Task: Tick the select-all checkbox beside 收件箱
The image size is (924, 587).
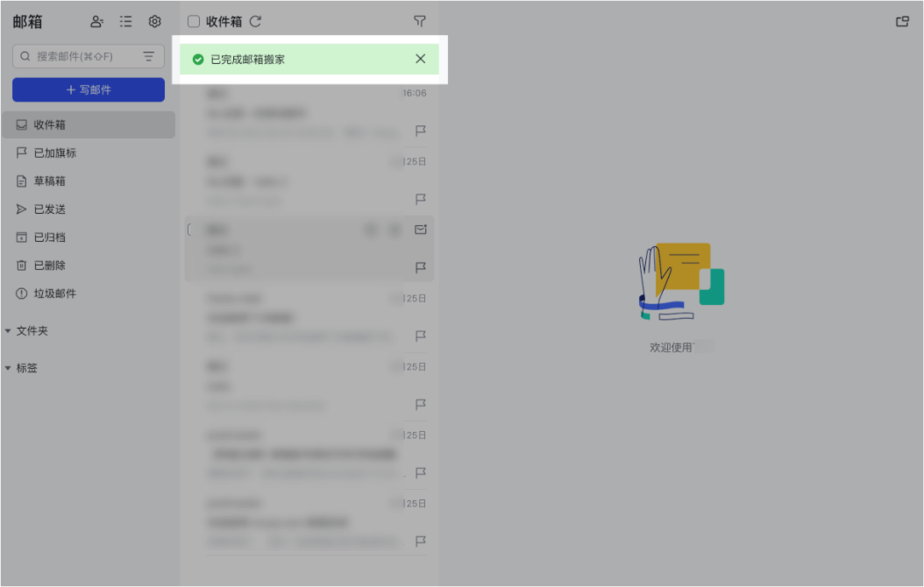Action: 193,21
